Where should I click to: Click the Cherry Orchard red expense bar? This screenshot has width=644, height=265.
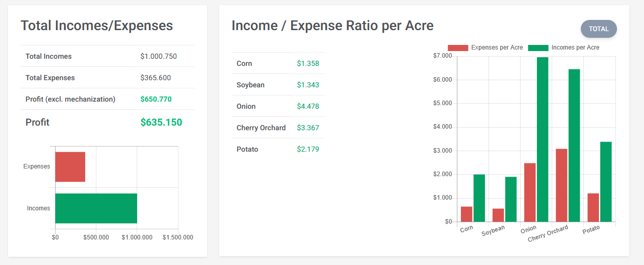(561, 185)
